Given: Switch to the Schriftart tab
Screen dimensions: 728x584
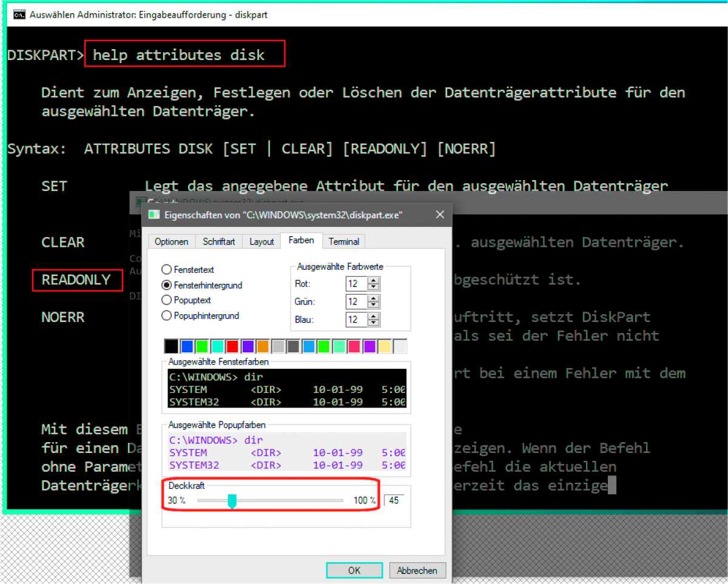Looking at the screenshot, I should click(219, 241).
